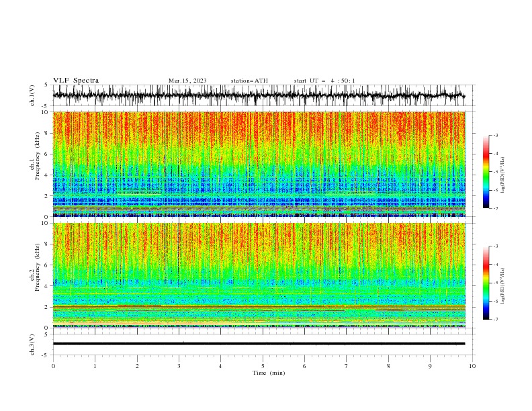Viewport: 532px width, 411px height.
Task: Click the date 'Mar.15, 2023'
Action: point(187,81)
